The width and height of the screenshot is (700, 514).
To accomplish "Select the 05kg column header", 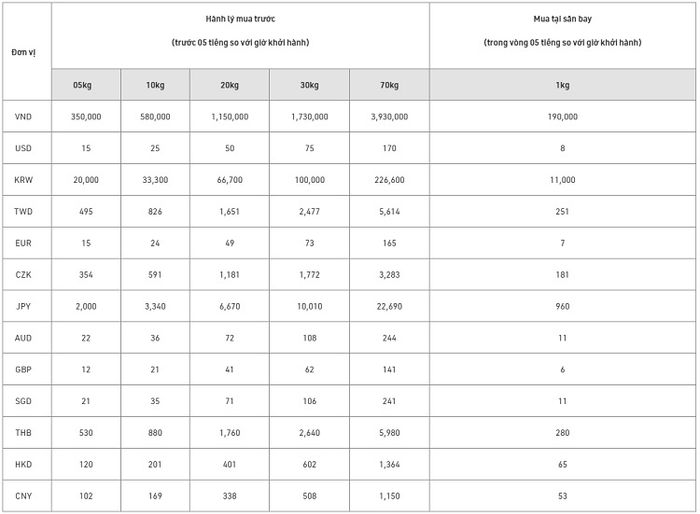I will tap(86, 84).
